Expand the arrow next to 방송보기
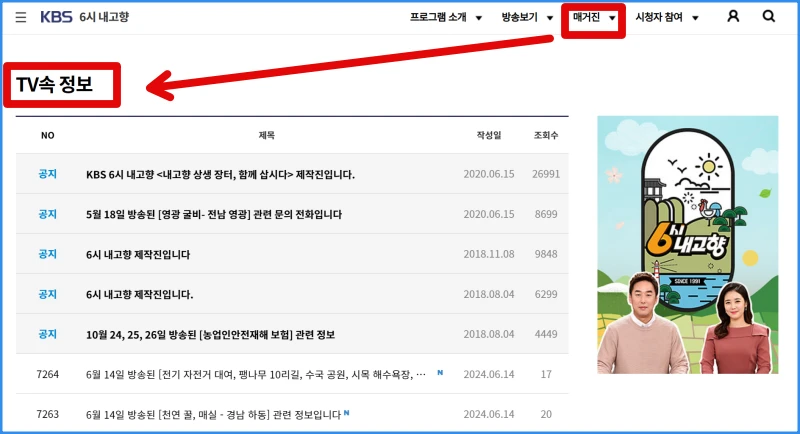The image size is (800, 434). tap(550, 18)
